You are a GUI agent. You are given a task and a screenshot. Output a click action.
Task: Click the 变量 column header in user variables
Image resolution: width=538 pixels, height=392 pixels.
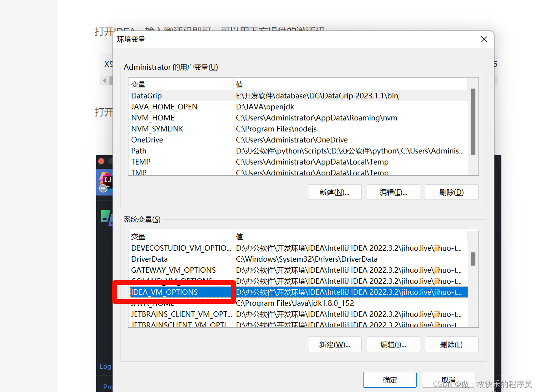click(181, 84)
